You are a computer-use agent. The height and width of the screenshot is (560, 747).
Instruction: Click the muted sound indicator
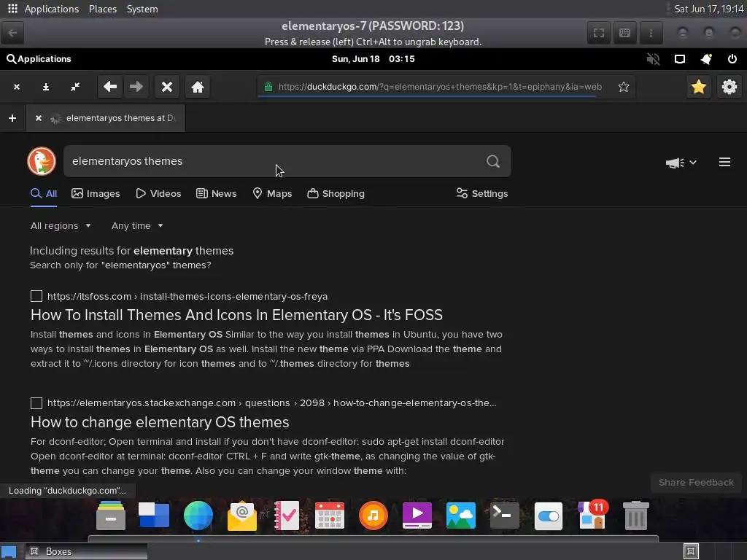pyautogui.click(x=653, y=59)
